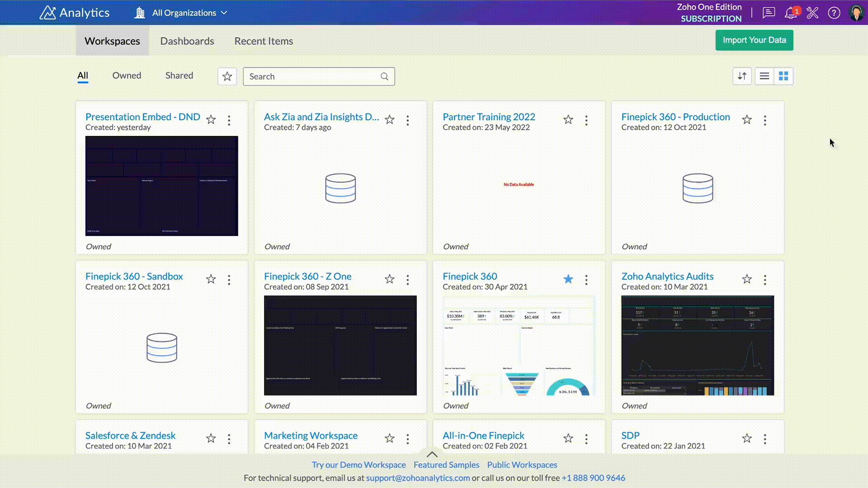
Task: Click the database icon in Finepick 360 - Production card
Action: coord(698,188)
